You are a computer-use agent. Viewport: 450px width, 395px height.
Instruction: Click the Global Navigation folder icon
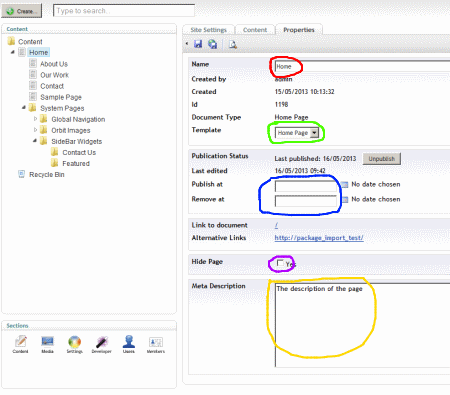click(44, 119)
